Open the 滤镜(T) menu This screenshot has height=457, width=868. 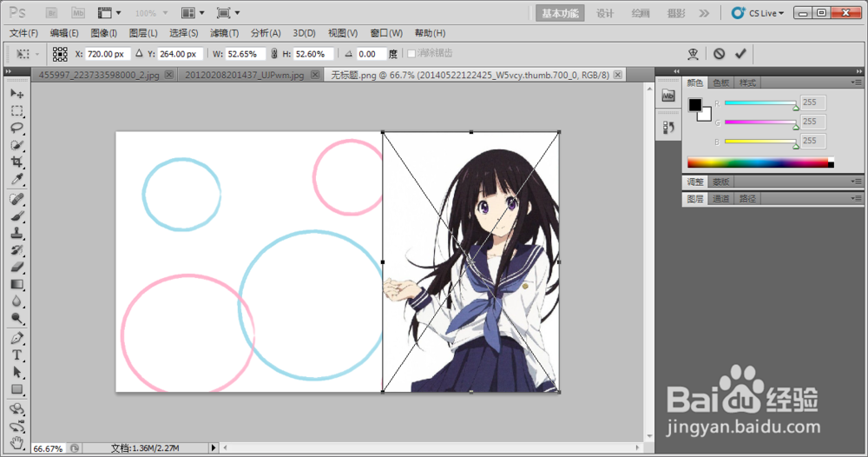pos(224,33)
